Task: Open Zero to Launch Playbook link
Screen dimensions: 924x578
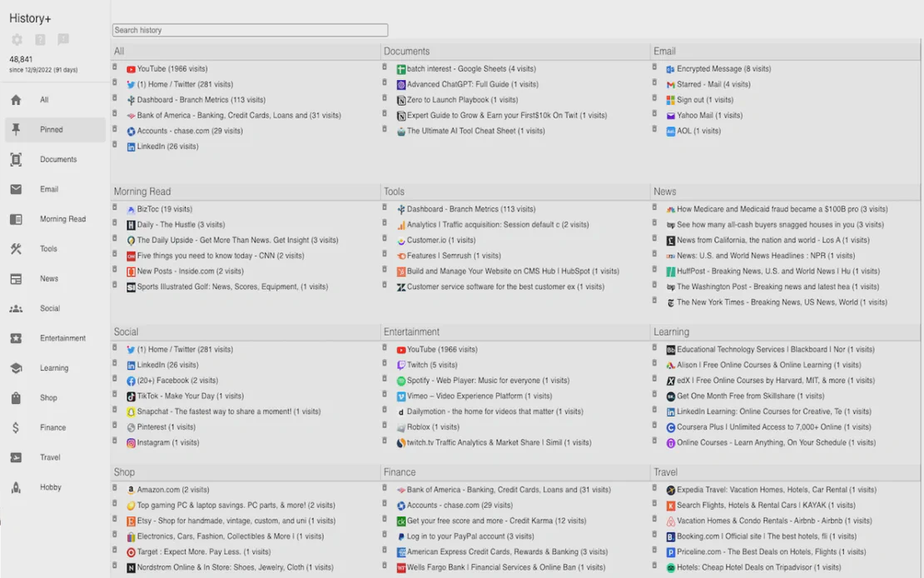Action: pyautogui.click(x=463, y=100)
